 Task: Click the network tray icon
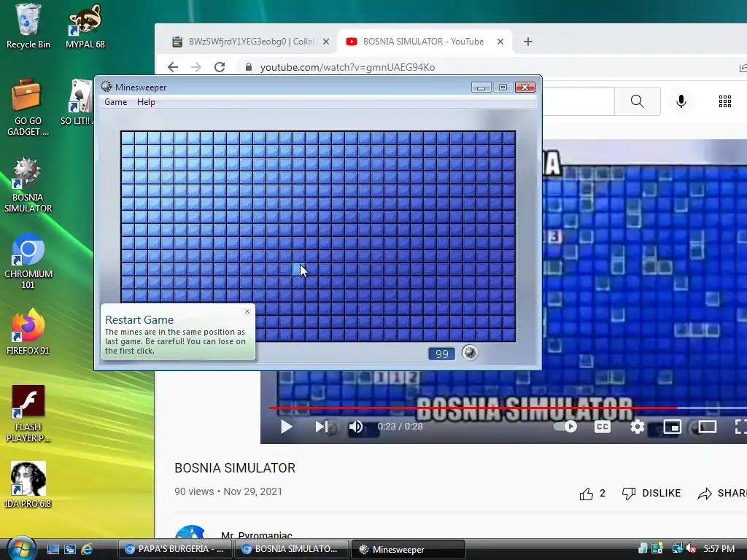click(x=677, y=549)
